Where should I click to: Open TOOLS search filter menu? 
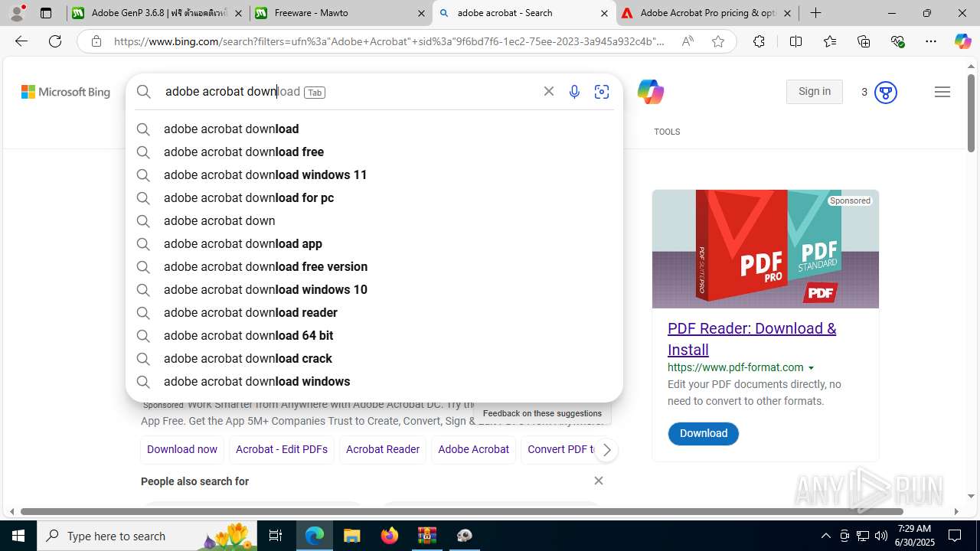point(667,132)
